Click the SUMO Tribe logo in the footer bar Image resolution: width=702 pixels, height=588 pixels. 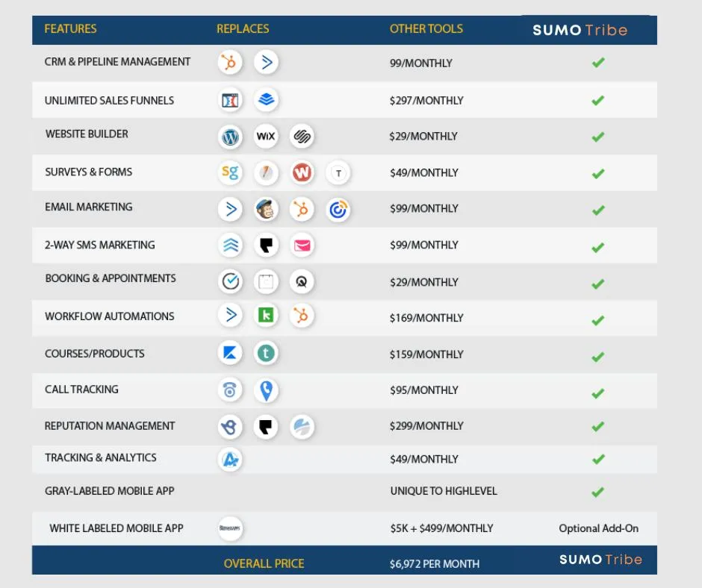point(600,560)
